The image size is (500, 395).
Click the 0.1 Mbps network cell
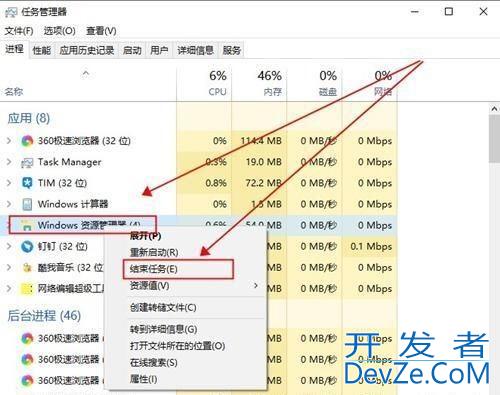click(x=371, y=246)
